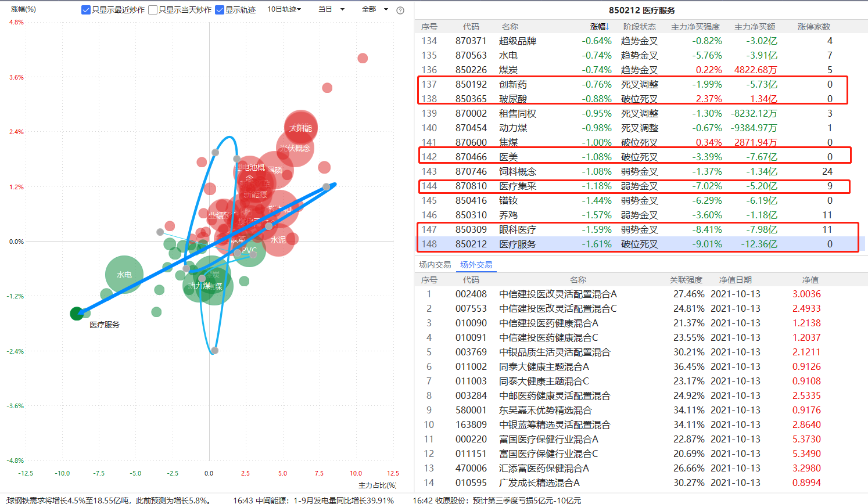
Task: Enable 只显示当天炒作 checkbox
Action: pyautogui.click(x=153, y=10)
